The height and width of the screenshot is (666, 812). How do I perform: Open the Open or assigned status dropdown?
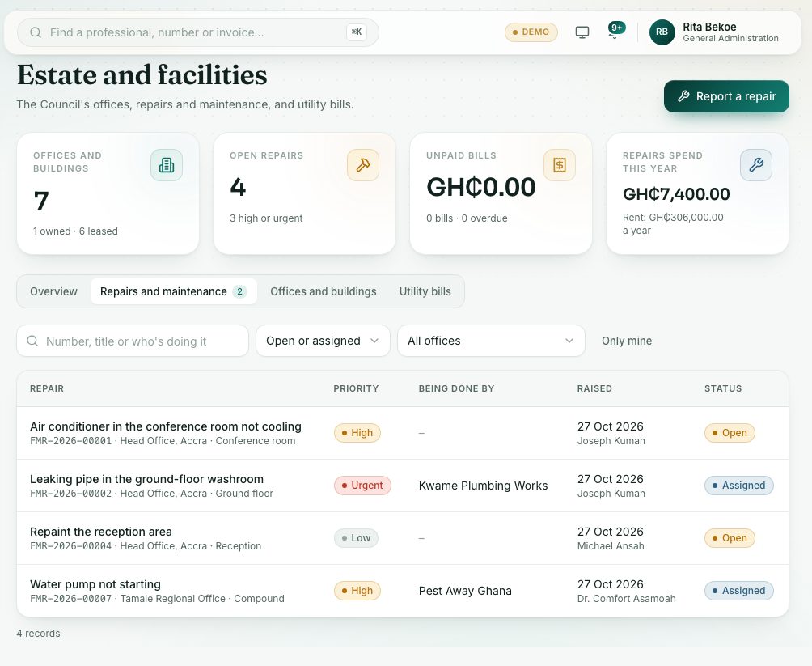pyautogui.click(x=323, y=341)
